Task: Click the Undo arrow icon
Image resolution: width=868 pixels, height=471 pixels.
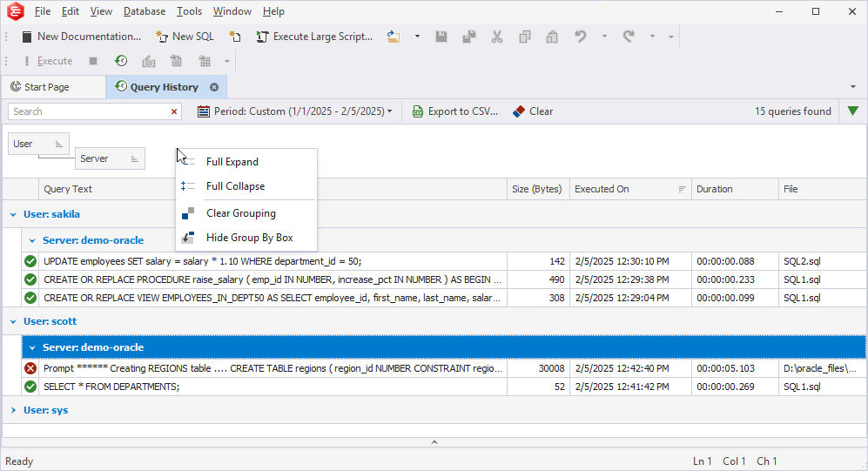Action: click(580, 37)
